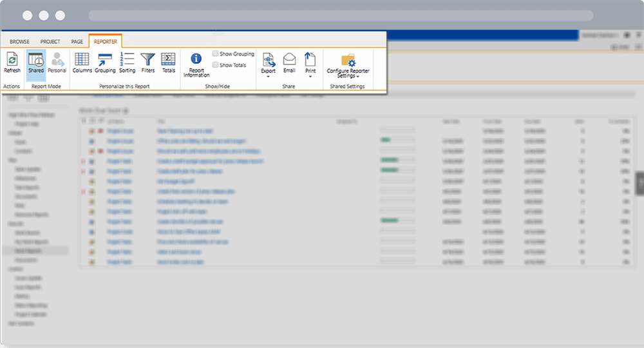Switch to the BROWSE ribbon tab
Image resolution: width=644 pixels, height=348 pixels.
[x=19, y=41]
